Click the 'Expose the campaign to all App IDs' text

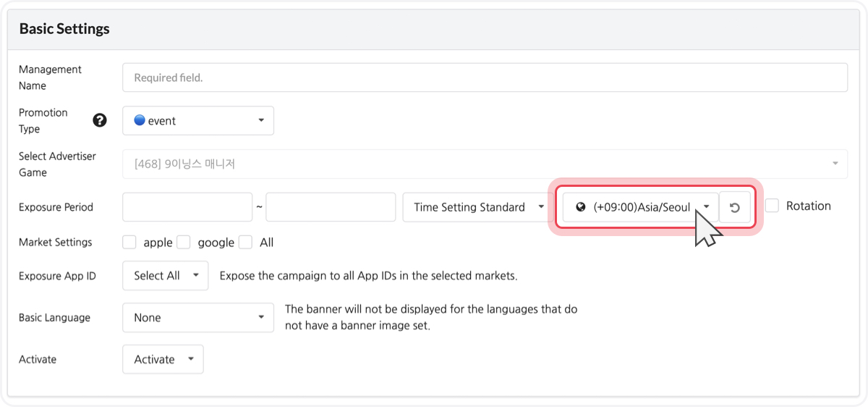(368, 275)
